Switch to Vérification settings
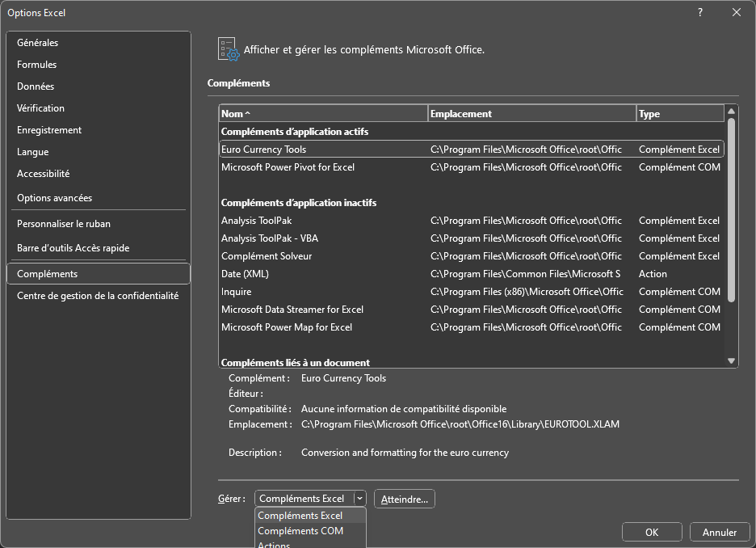Viewport: 756px width, 548px height. [99, 108]
